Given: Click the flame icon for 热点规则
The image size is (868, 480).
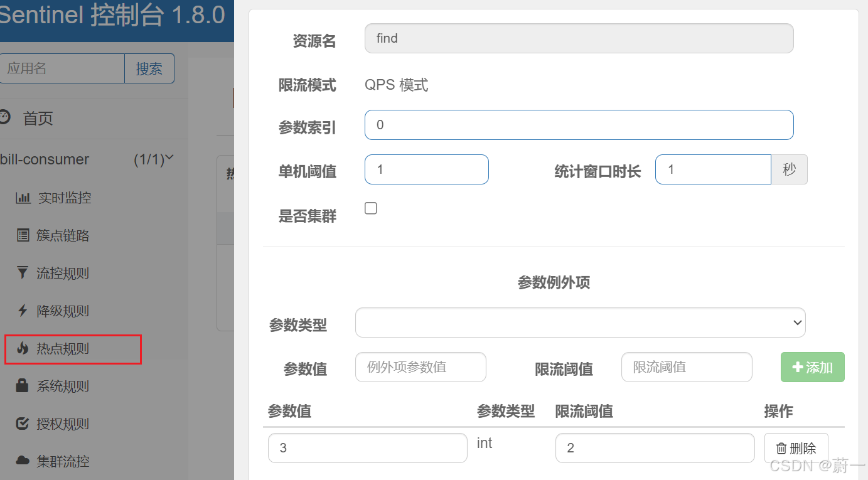Looking at the screenshot, I should (23, 348).
